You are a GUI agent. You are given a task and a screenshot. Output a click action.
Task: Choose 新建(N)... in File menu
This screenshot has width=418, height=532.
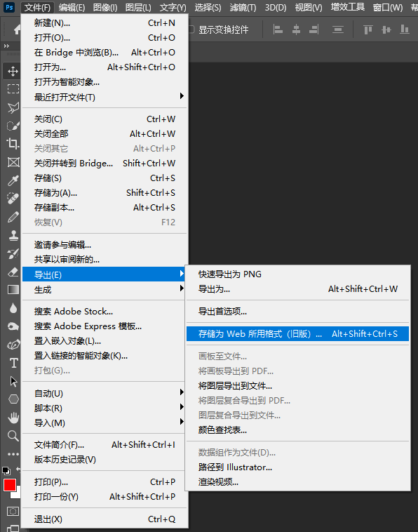point(104,22)
